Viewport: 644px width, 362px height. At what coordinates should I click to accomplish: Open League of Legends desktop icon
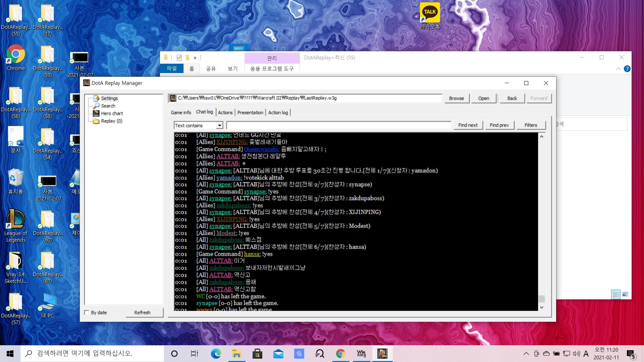point(15,226)
